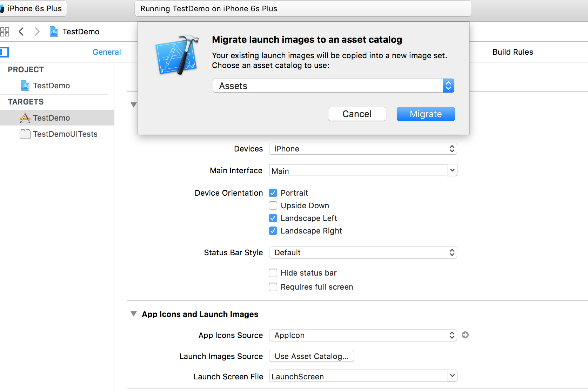Click the TestDemo project icon under PROJECT
The height and width of the screenshot is (392, 588).
coord(25,86)
